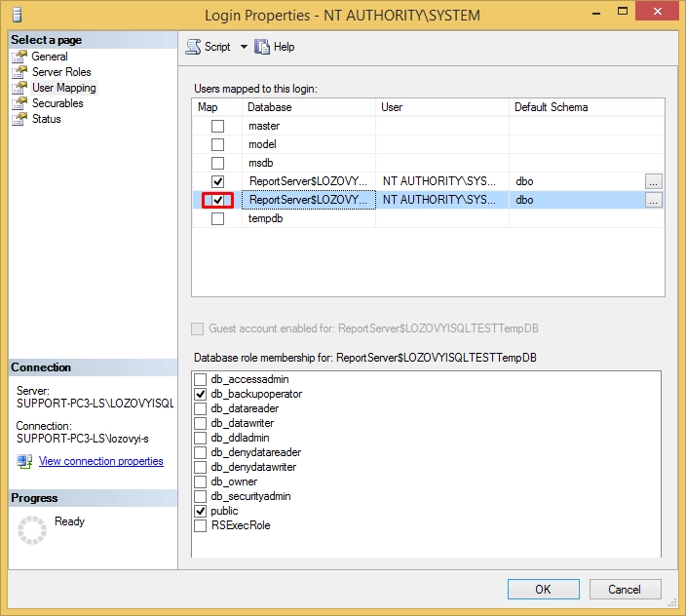Image resolution: width=686 pixels, height=616 pixels.
Task: Click the User Mapping page icon
Action: [19, 88]
